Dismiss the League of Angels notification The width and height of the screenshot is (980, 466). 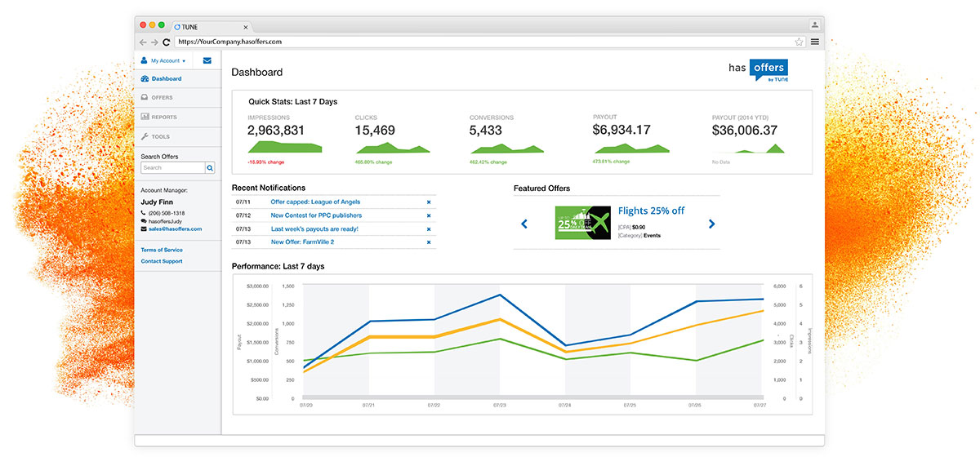[x=429, y=202]
